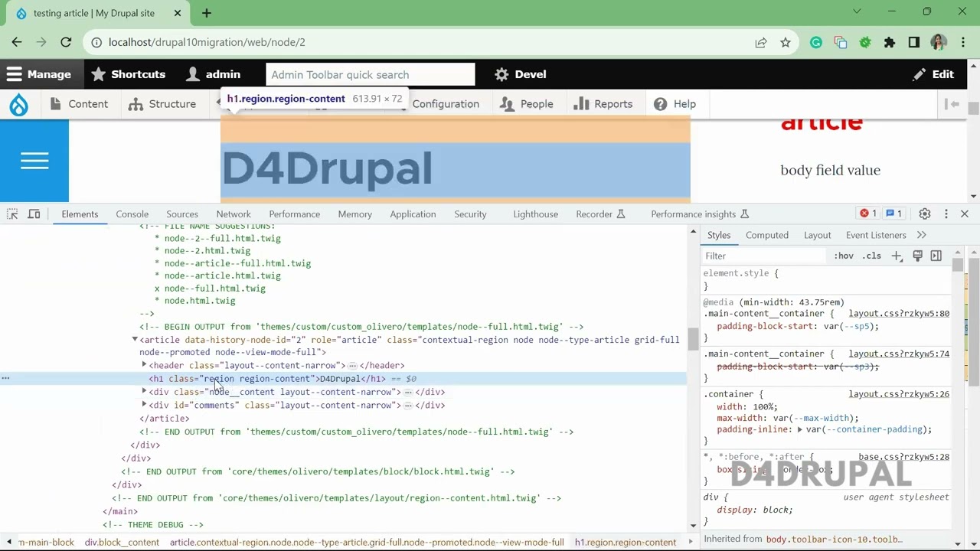This screenshot has height=551, width=980.
Task: Open the Chrome profile avatar
Action: coord(939,43)
